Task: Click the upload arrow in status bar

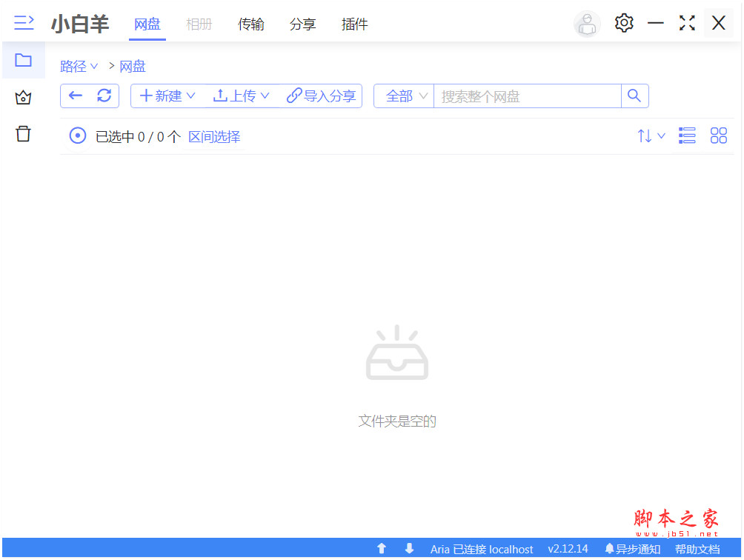Action: pyautogui.click(x=382, y=549)
